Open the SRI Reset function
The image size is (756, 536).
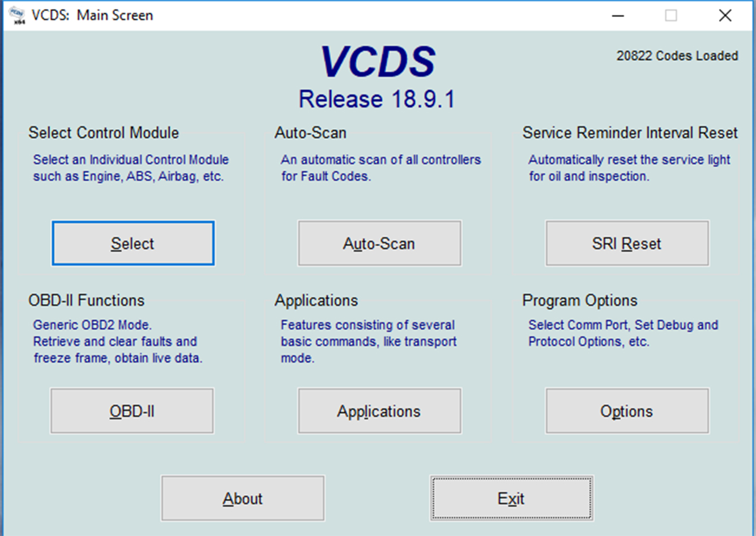pos(627,243)
